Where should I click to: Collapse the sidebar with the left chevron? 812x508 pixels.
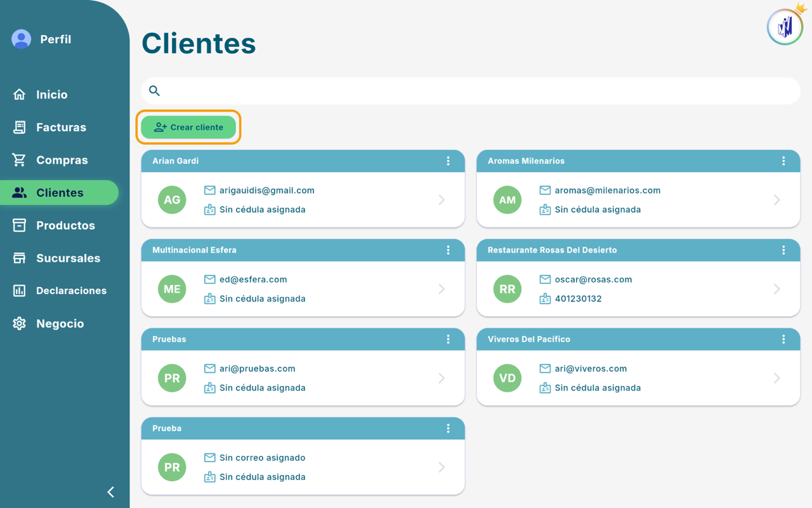click(111, 492)
